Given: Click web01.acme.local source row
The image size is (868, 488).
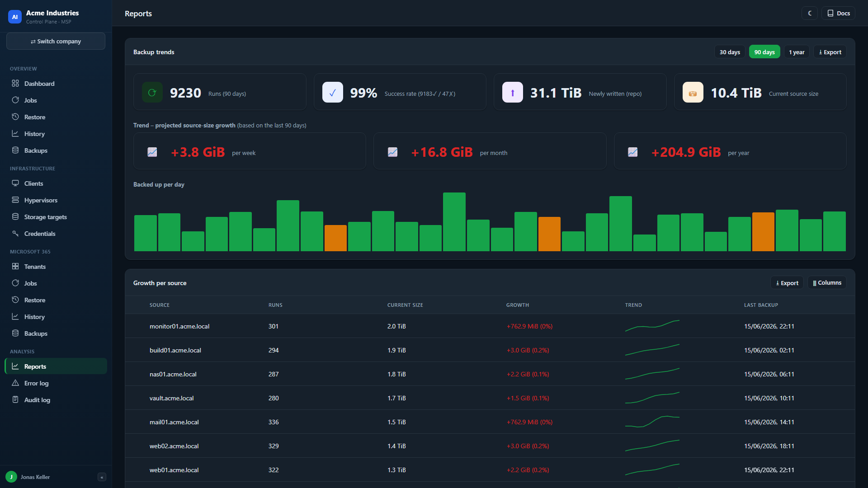Looking at the screenshot, I should (x=490, y=470).
